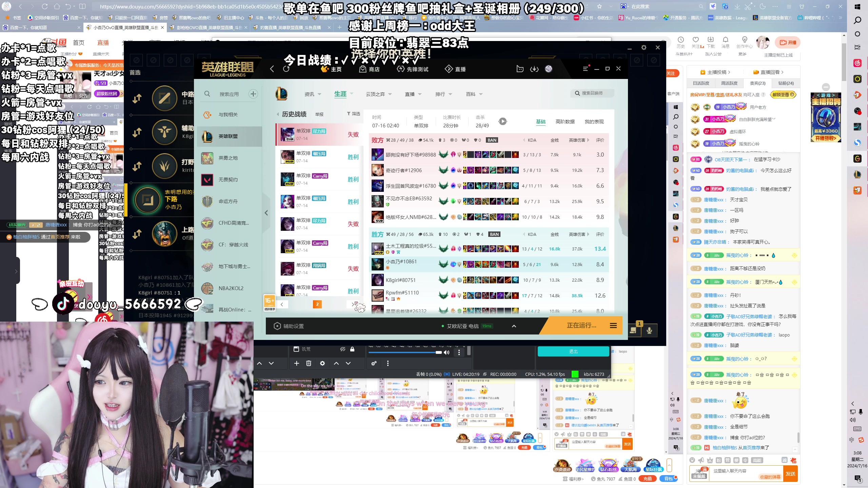Image resolution: width=868 pixels, height=488 pixels.
Task: Toggle the 粉 badge button in chat toolbar
Action: 719,460
